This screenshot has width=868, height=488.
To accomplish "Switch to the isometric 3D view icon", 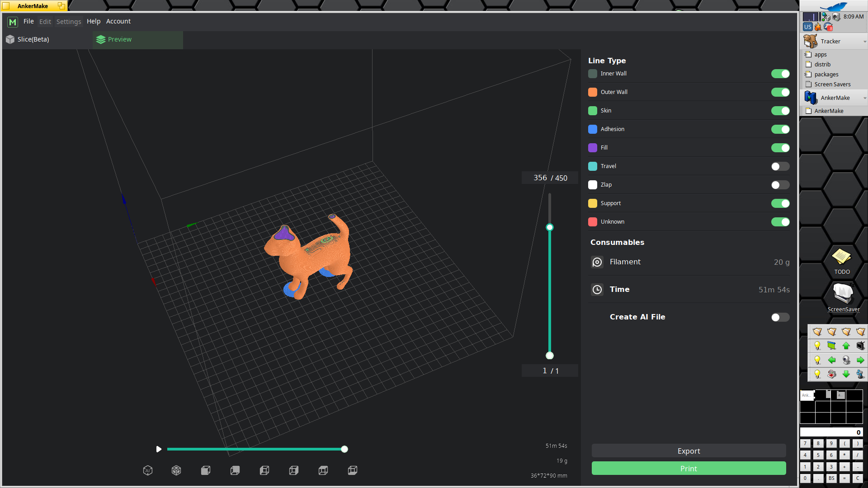I will pyautogui.click(x=176, y=470).
